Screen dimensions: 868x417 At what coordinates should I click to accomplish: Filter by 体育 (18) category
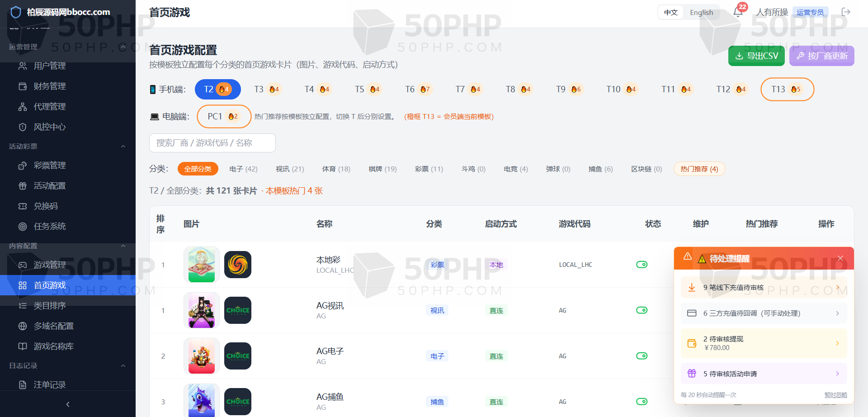point(336,169)
